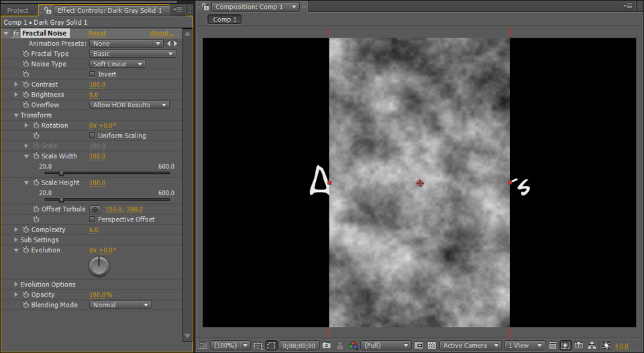
Task: Switch to the Project tab
Action: point(18,10)
